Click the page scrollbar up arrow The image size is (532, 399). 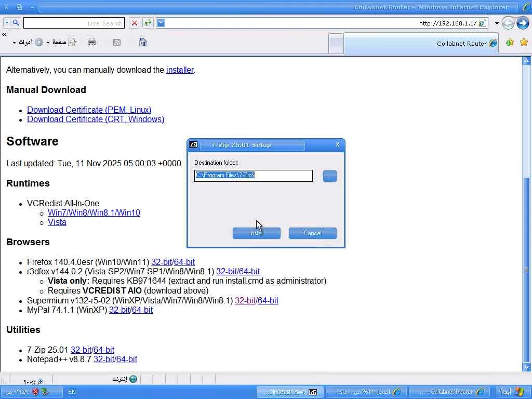point(527,61)
